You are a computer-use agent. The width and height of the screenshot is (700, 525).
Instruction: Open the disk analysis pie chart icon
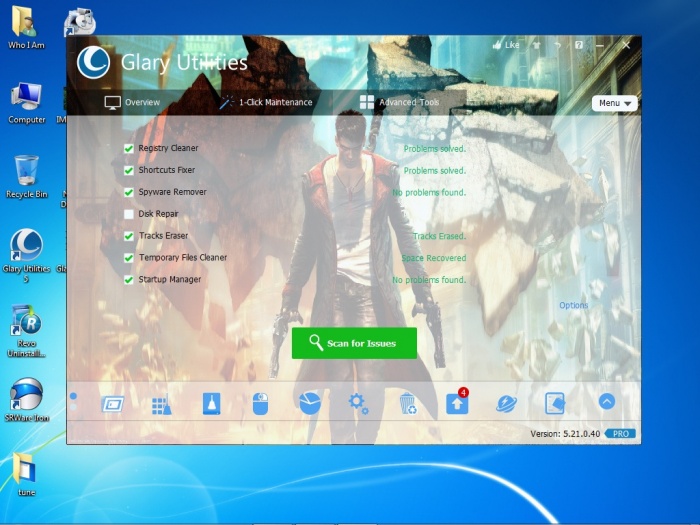coord(309,403)
